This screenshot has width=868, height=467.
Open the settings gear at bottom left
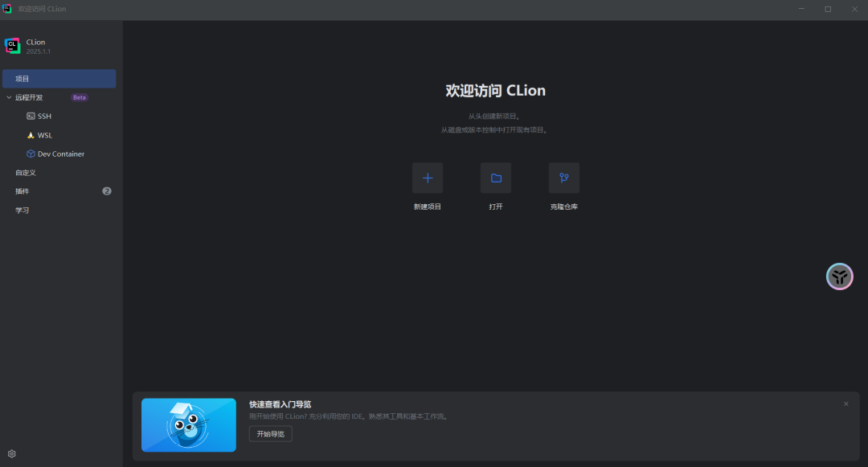[11, 453]
